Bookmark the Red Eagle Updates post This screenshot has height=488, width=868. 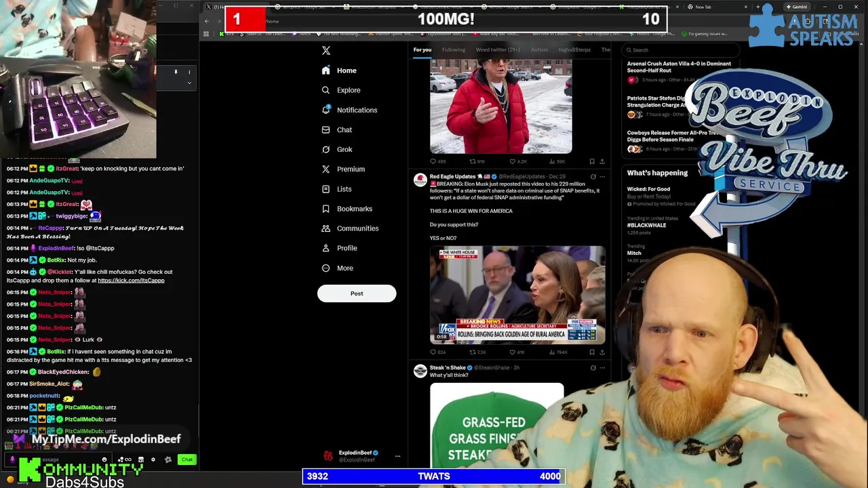pyautogui.click(x=592, y=352)
